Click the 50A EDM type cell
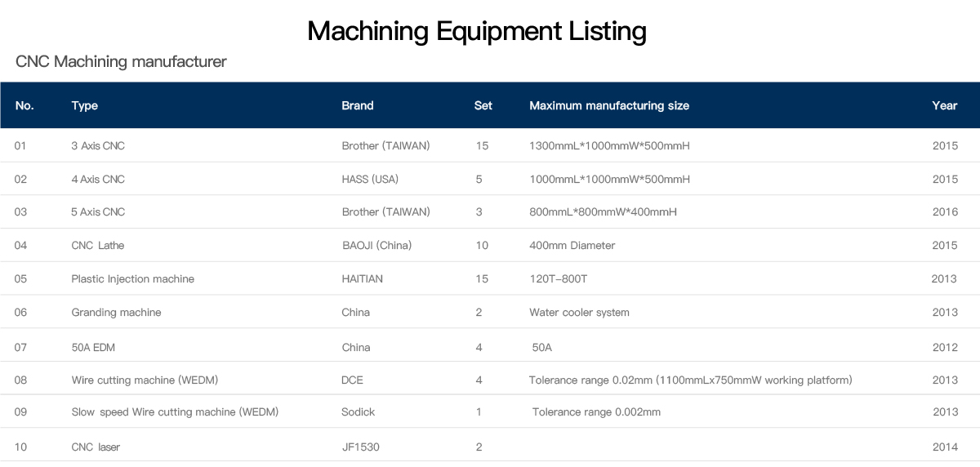This screenshot has width=980, height=467. click(93, 347)
